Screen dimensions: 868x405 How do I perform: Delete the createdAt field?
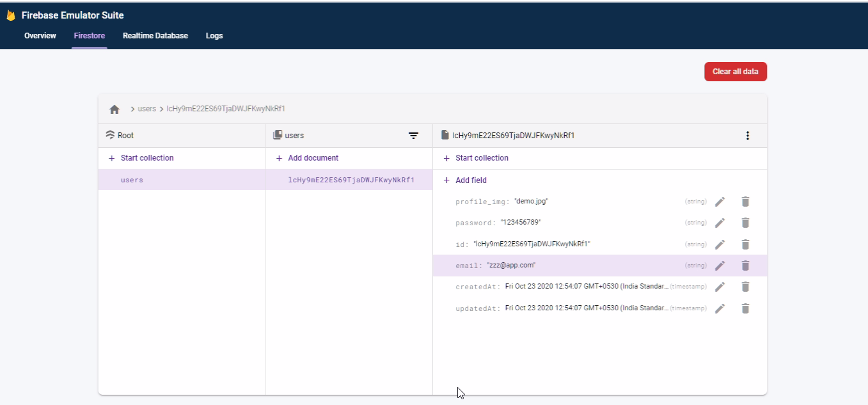tap(745, 287)
